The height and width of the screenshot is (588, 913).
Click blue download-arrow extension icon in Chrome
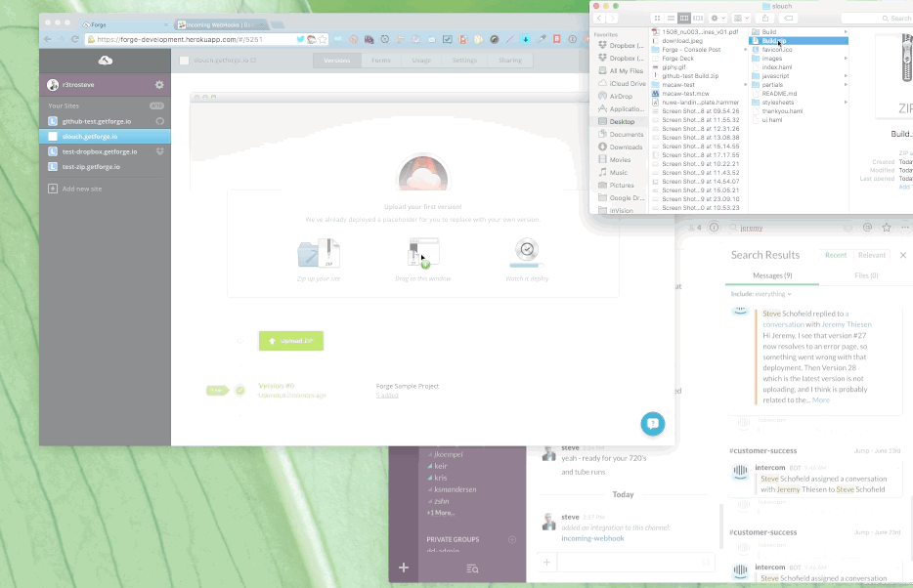click(x=525, y=39)
